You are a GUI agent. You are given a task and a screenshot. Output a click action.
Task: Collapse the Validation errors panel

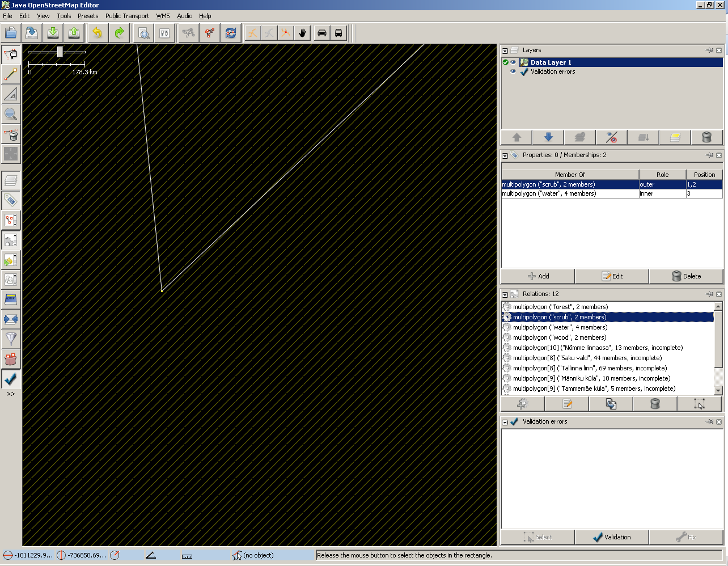click(x=505, y=422)
